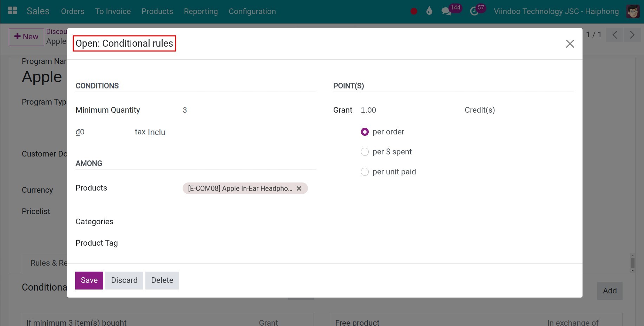Click the Categories field
The image size is (644, 326).
[249, 222]
